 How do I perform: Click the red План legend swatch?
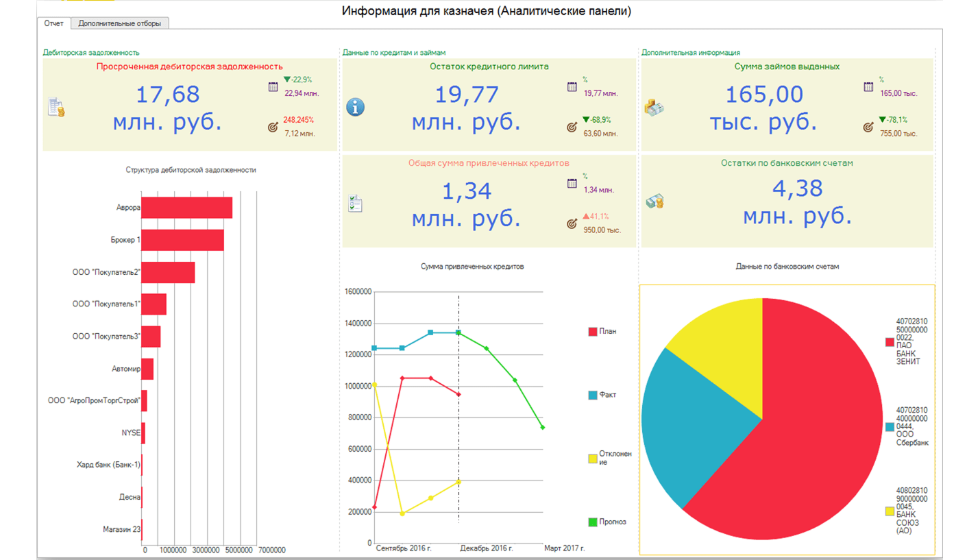click(593, 332)
